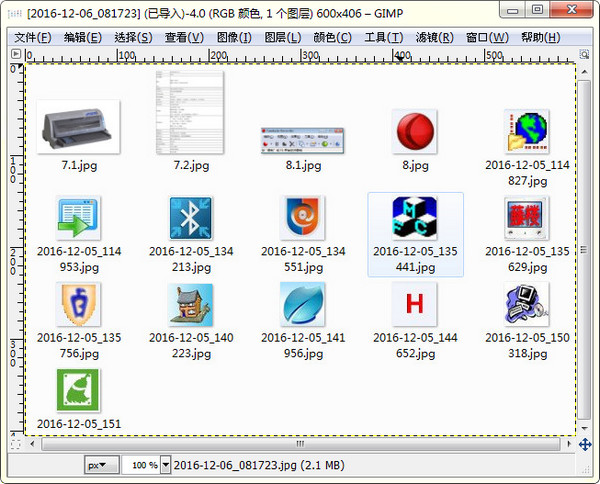Select the globe folder icon 2016-12-05_114827.jpg
600x484 pixels.
coord(526,132)
